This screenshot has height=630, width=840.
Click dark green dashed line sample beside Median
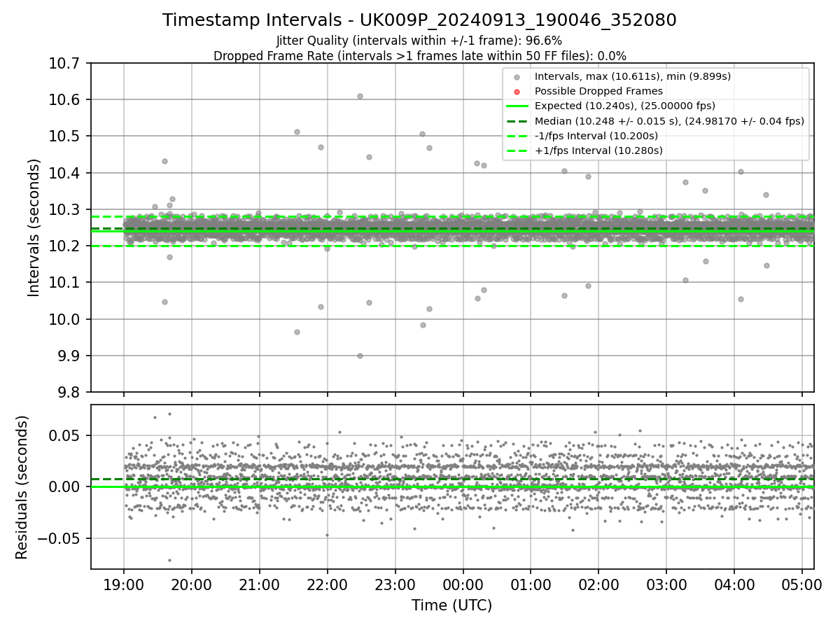(x=517, y=121)
